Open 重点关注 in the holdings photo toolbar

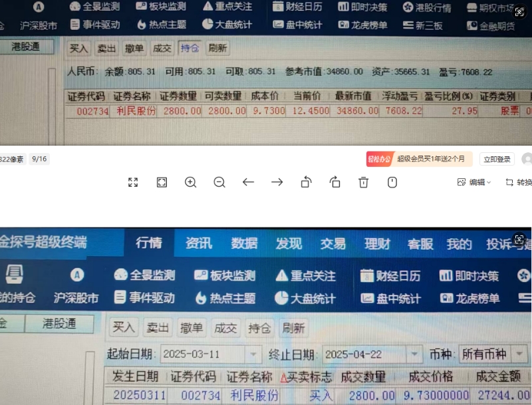[227, 6]
